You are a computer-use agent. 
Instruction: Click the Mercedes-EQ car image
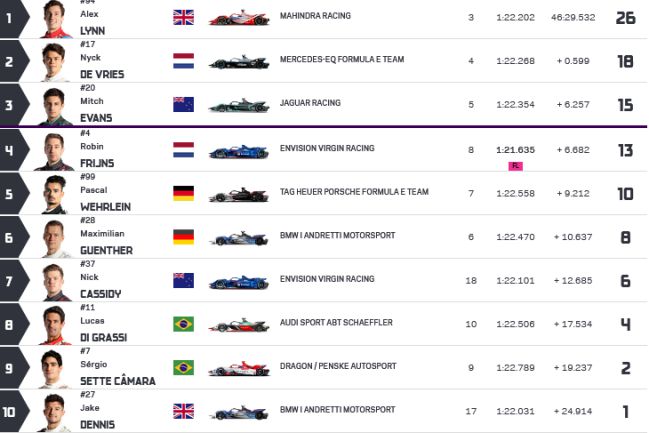pyautogui.click(x=239, y=62)
